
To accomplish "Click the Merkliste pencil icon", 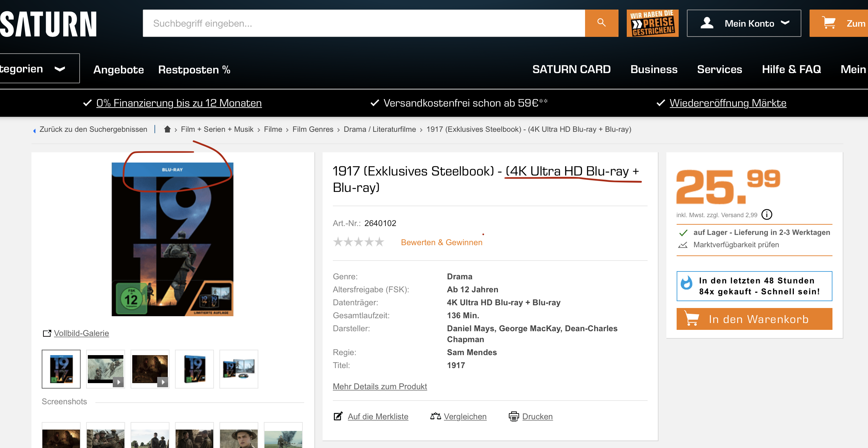I will click(338, 416).
